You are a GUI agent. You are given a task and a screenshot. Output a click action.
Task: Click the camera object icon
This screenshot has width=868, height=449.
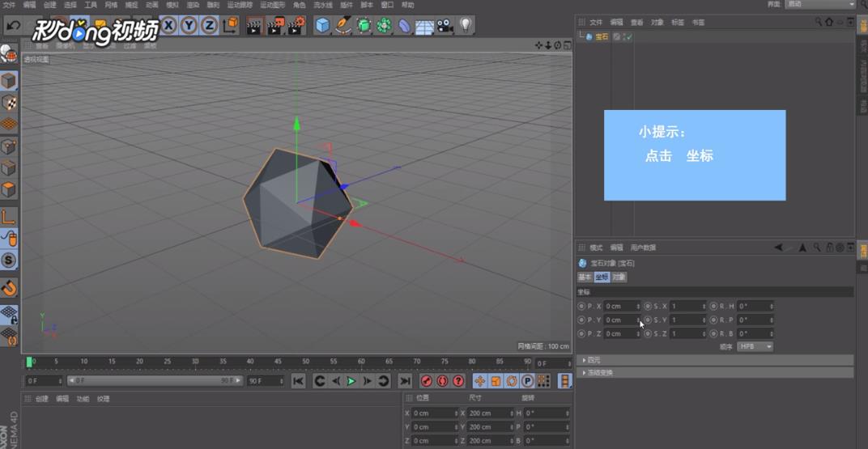(445, 25)
